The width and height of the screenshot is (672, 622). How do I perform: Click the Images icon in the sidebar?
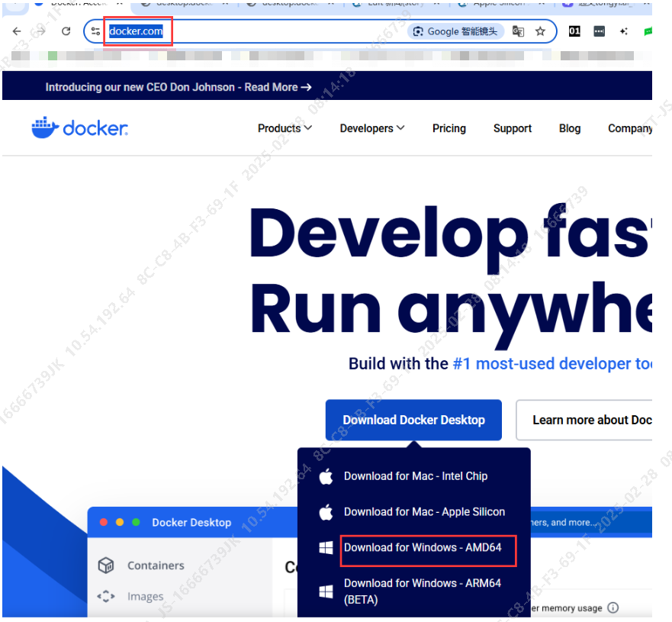coord(106,596)
